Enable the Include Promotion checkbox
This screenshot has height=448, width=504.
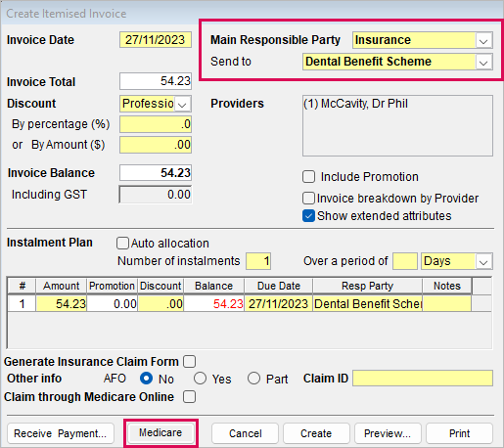(x=308, y=177)
